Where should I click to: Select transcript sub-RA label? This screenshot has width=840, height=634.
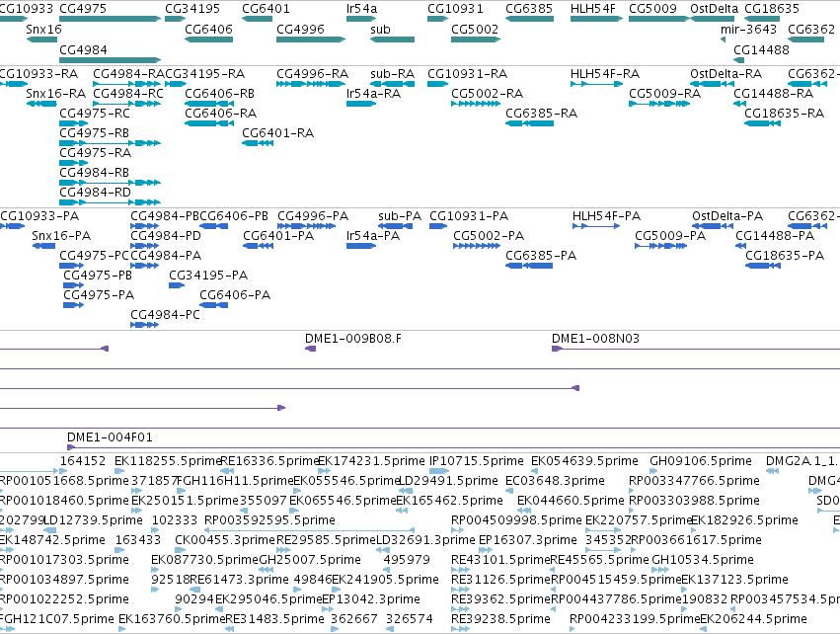point(393,73)
